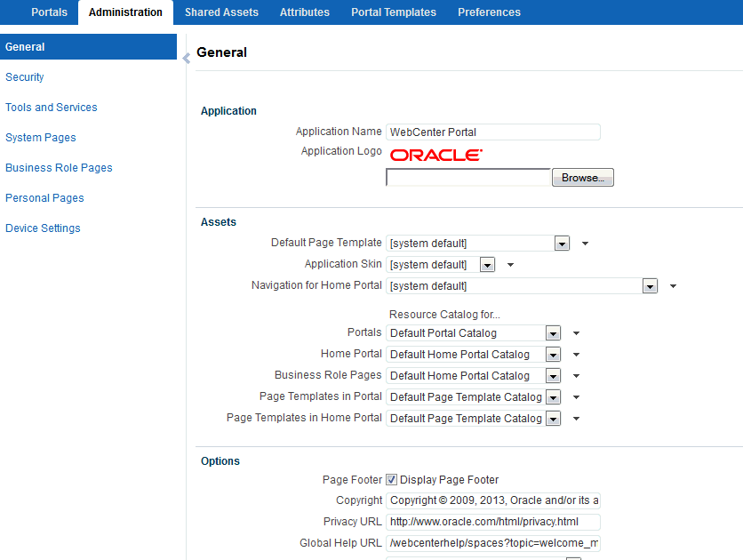Expand the Application Skin dropdown

[x=487, y=265]
